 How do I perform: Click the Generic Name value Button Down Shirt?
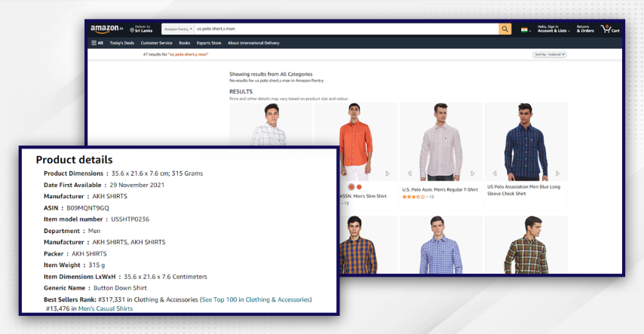tap(120, 288)
